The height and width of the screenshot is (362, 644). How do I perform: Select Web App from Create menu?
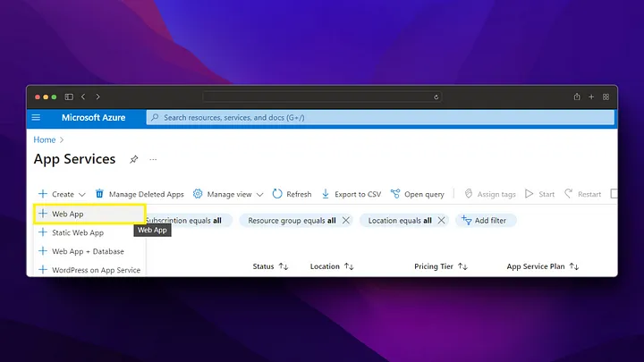coord(89,214)
